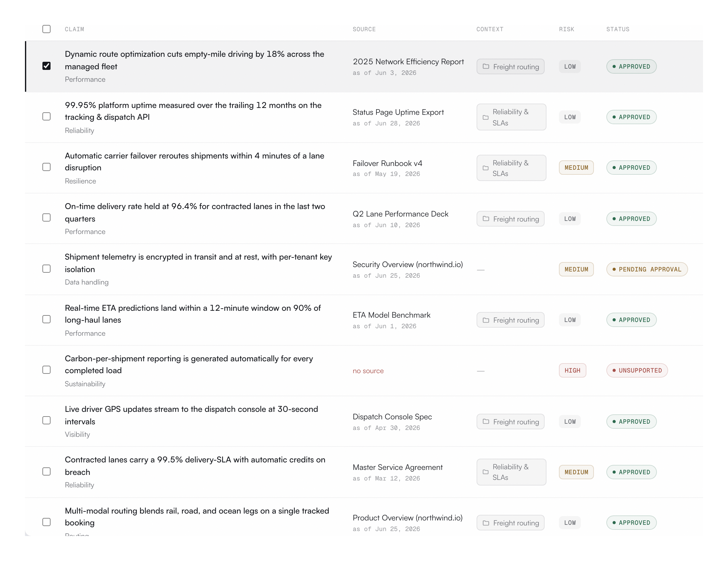Click 'Status Page Uptime Export' source name

coord(398,112)
